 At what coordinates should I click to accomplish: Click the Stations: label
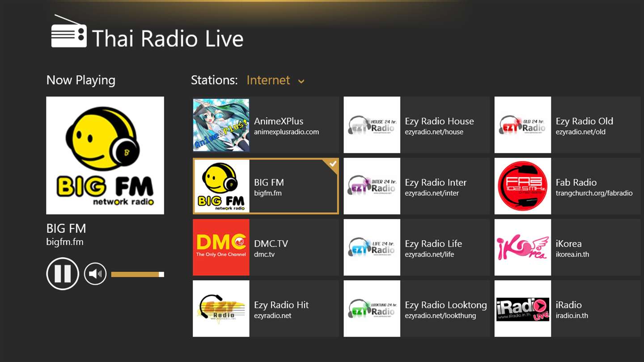[214, 80]
